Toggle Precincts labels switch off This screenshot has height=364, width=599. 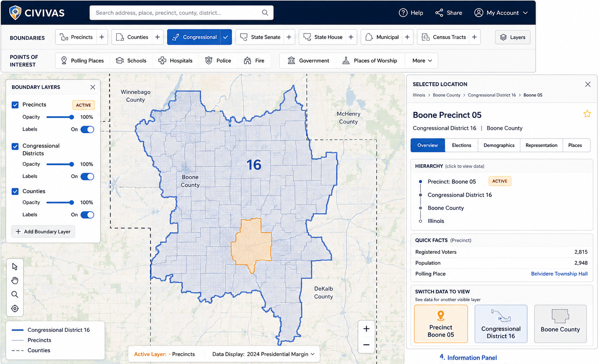pos(87,129)
